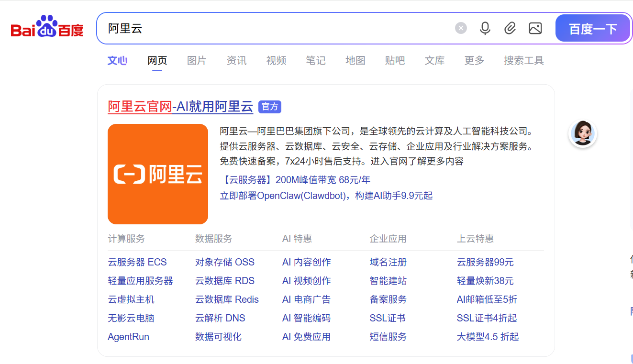The width and height of the screenshot is (633, 364).
Task: Open 云服务器 ECS link
Action: (137, 262)
